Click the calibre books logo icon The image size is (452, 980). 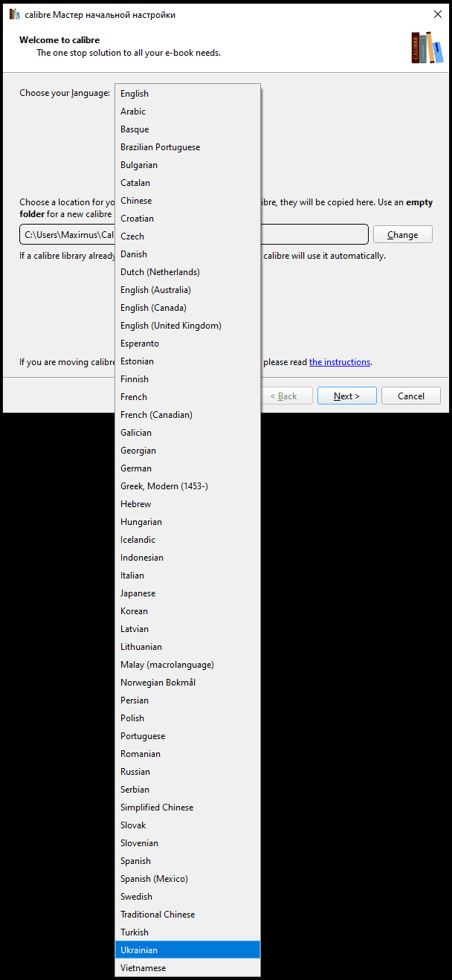pyautogui.click(x=427, y=47)
